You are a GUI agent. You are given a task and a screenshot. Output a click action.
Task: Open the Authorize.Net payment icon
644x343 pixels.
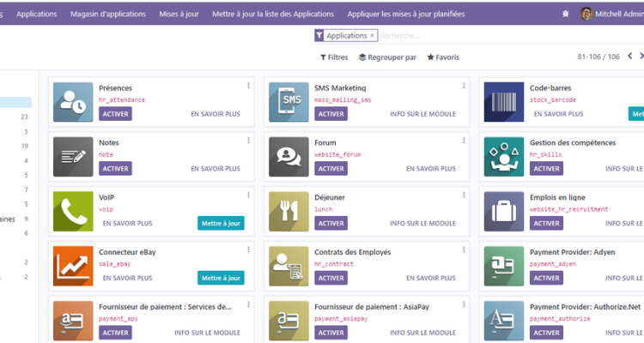(504, 321)
